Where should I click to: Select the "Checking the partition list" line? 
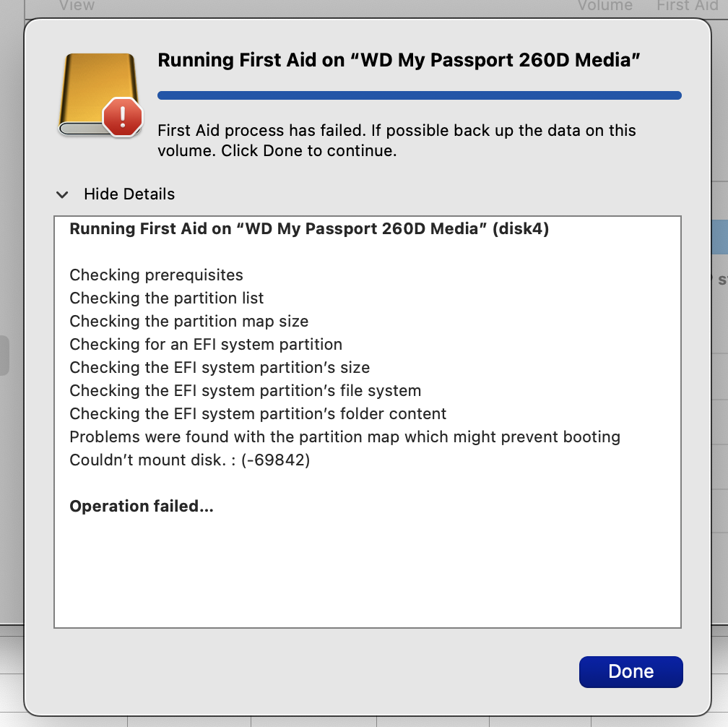click(x=166, y=298)
